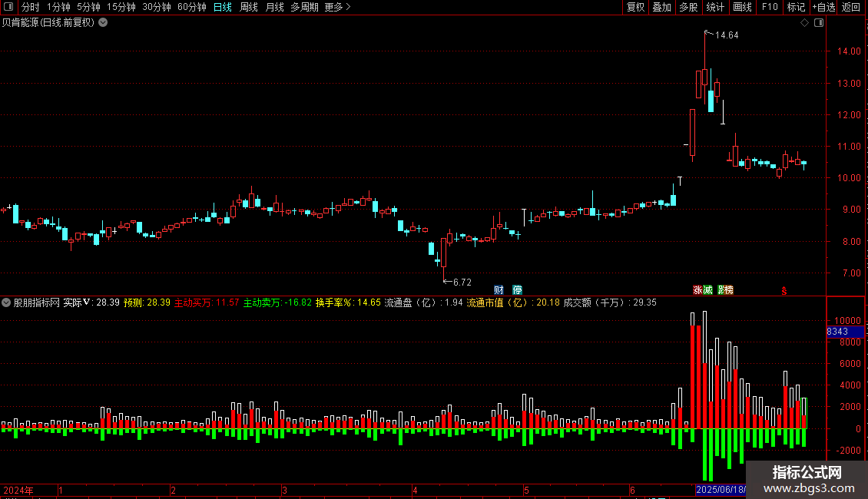868x499 pixels.
Task: Click the 叠加 overlay button
Action: coord(661,7)
